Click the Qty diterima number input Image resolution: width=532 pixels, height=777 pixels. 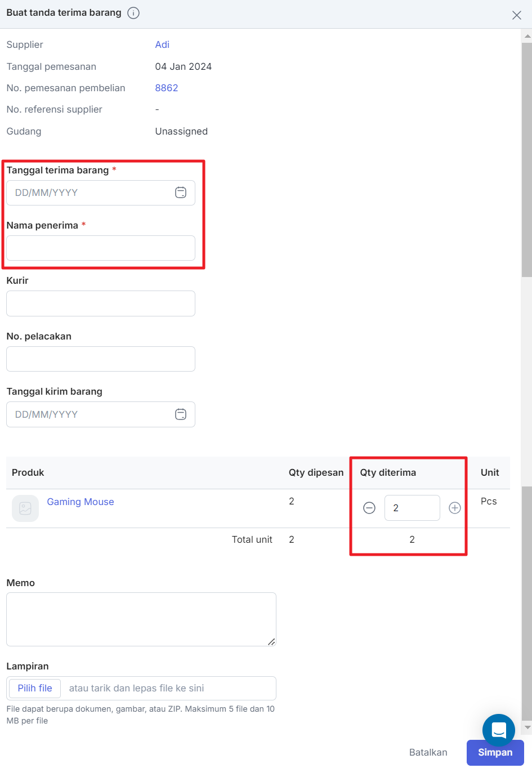[x=412, y=508]
